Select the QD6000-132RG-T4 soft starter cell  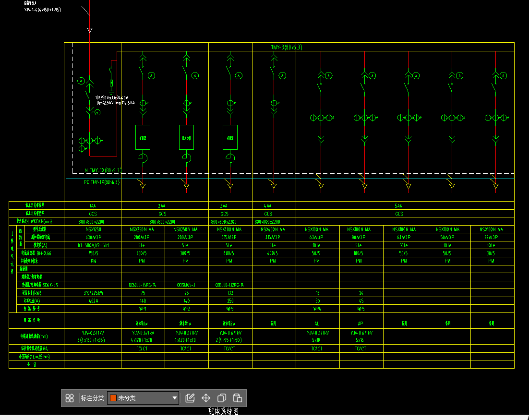coord(229,285)
